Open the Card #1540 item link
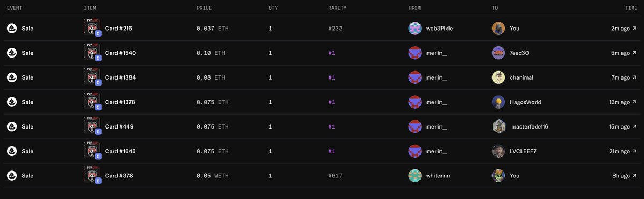The image size is (644, 199). coord(120,53)
